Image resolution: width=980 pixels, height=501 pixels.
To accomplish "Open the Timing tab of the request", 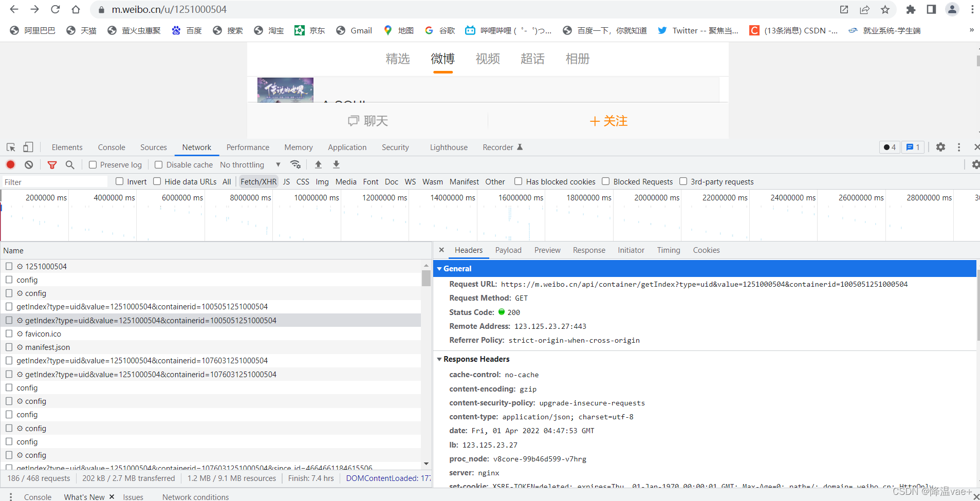I will tap(669, 250).
